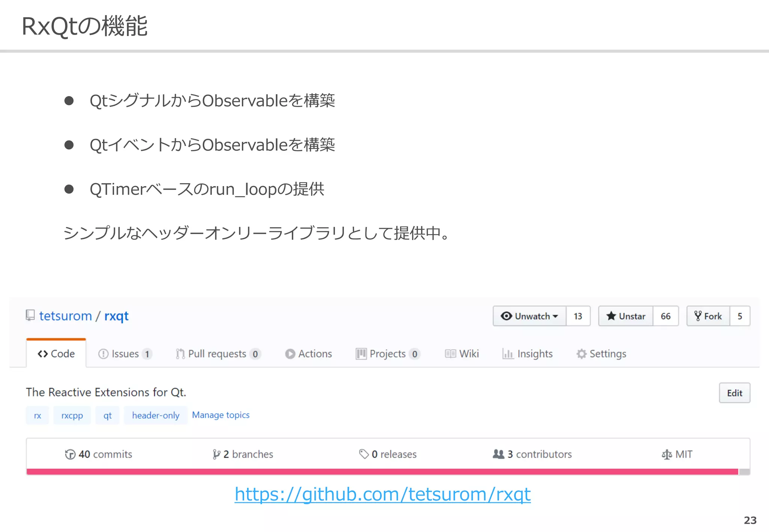View 40 commits
Viewport: 769px width, 532px height.
pyautogui.click(x=99, y=454)
